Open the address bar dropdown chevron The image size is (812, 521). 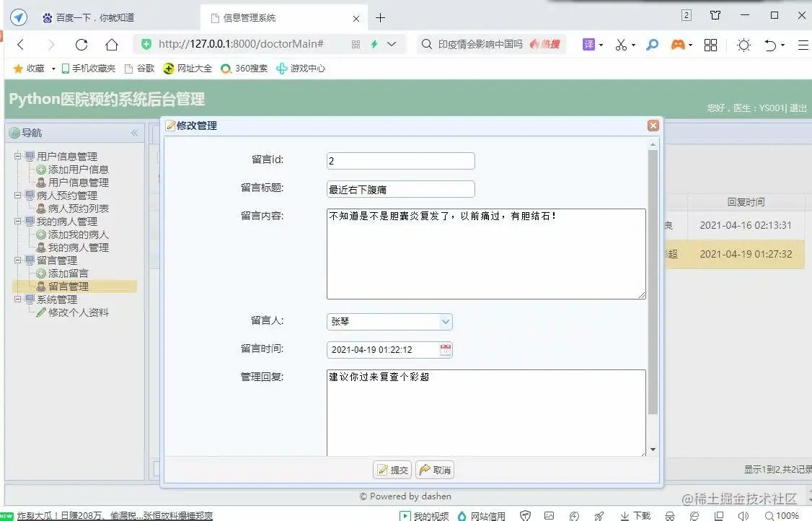[392, 45]
